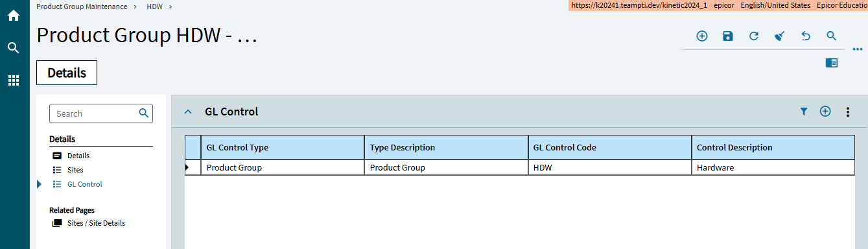Click the Product Group Maintenance breadcrumb
The image size is (868, 249).
tap(82, 6)
